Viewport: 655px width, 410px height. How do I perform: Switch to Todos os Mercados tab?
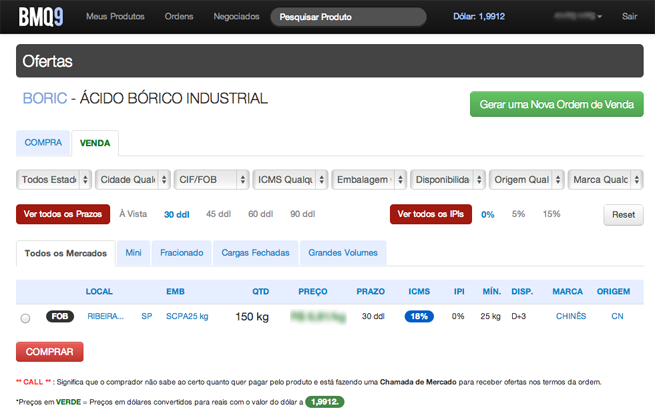click(x=66, y=253)
